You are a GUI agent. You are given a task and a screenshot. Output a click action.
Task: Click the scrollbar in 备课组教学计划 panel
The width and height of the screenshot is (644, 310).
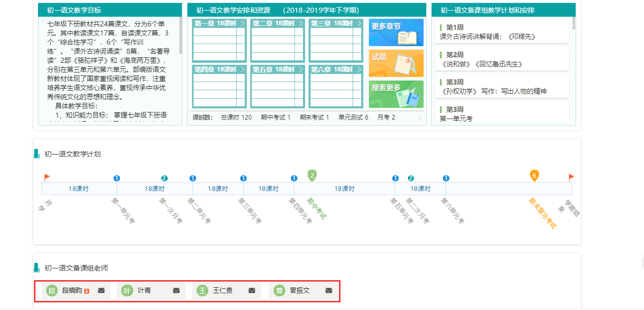[574, 23]
